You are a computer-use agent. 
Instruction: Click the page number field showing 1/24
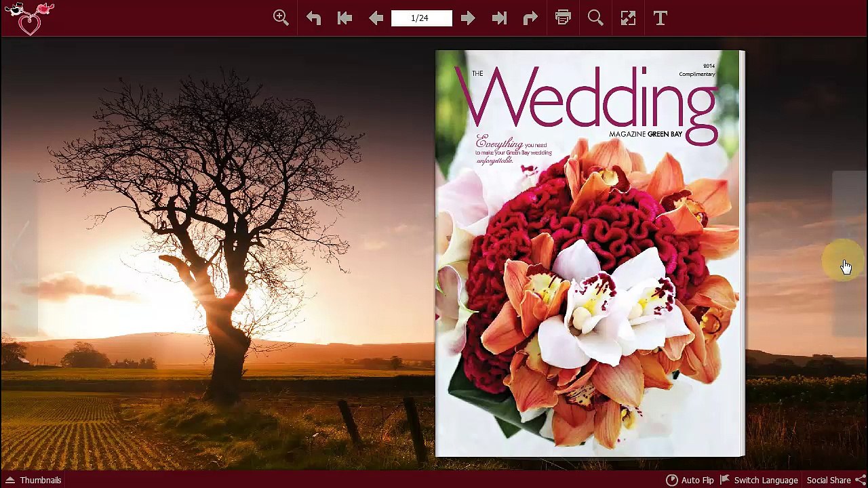pyautogui.click(x=421, y=18)
